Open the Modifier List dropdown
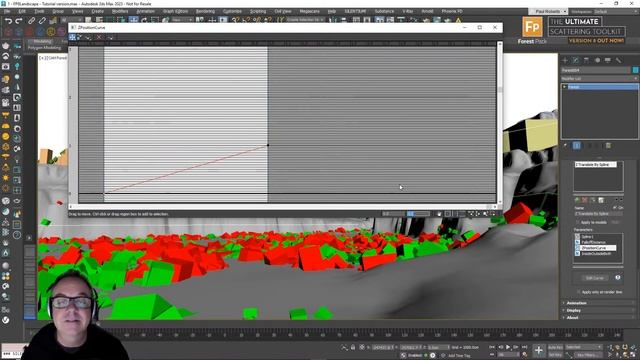Viewport: 640px width, 360px height. click(600, 78)
